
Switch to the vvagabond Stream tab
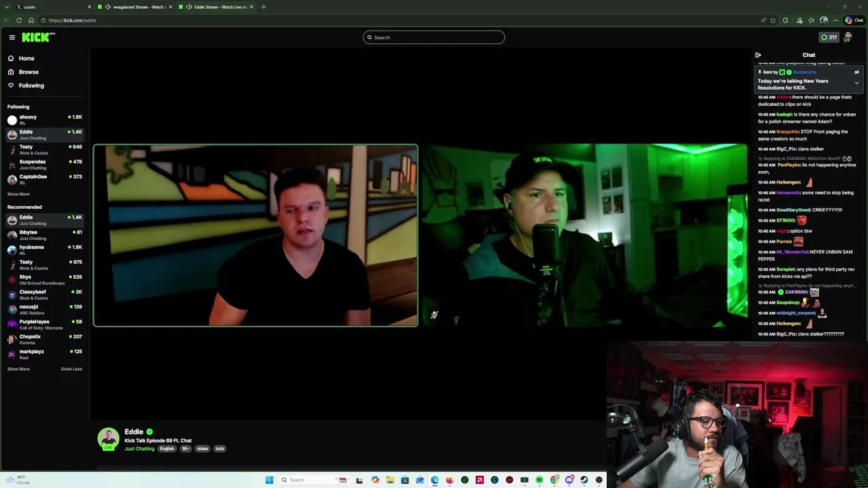(136, 7)
